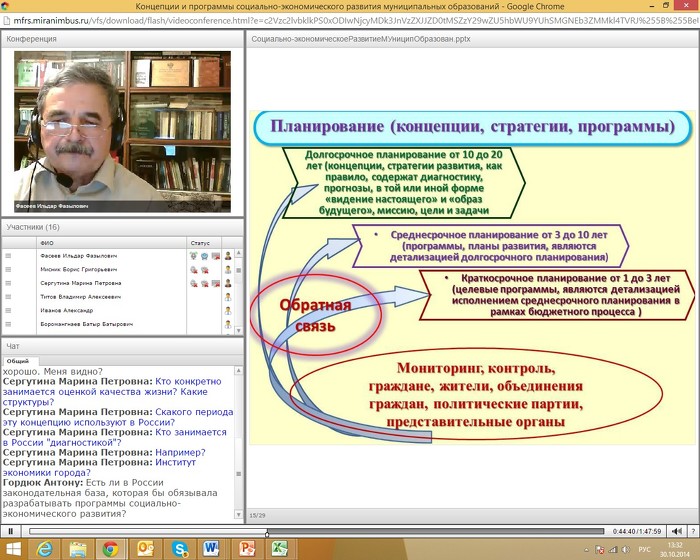The width and height of the screenshot is (700, 560).
Task: Select the Общий chat tab
Action: [18, 360]
